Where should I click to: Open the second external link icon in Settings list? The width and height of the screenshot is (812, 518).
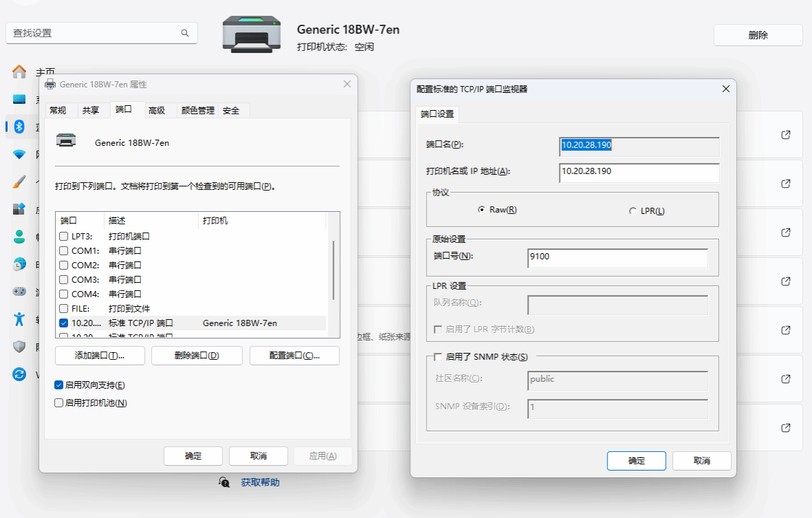[786, 184]
